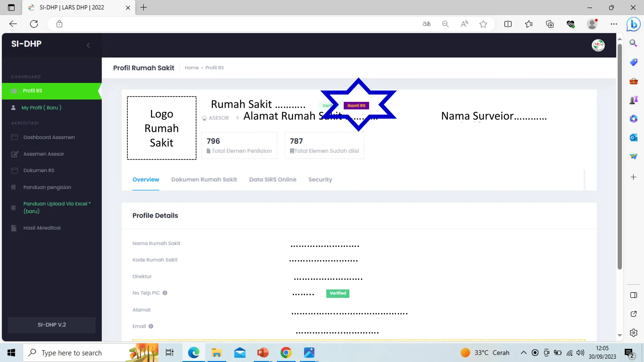This screenshot has width=644, height=362.
Task: Open Dokumen RS in sidebar
Action: point(39,170)
